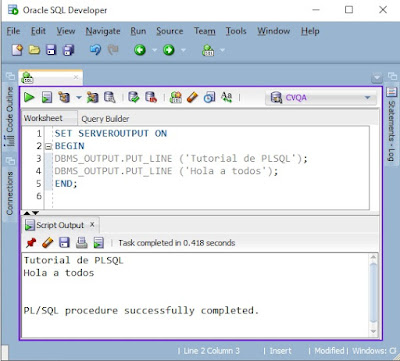Open the back navigation history dropdown arrow
The image size is (400, 361).
(154, 50)
